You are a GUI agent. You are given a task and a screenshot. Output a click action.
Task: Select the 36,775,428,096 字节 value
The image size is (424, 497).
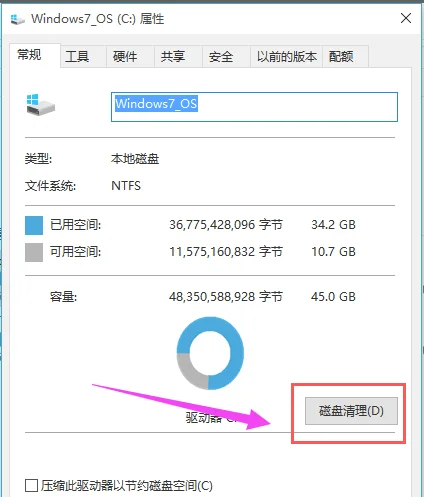pyautogui.click(x=226, y=225)
